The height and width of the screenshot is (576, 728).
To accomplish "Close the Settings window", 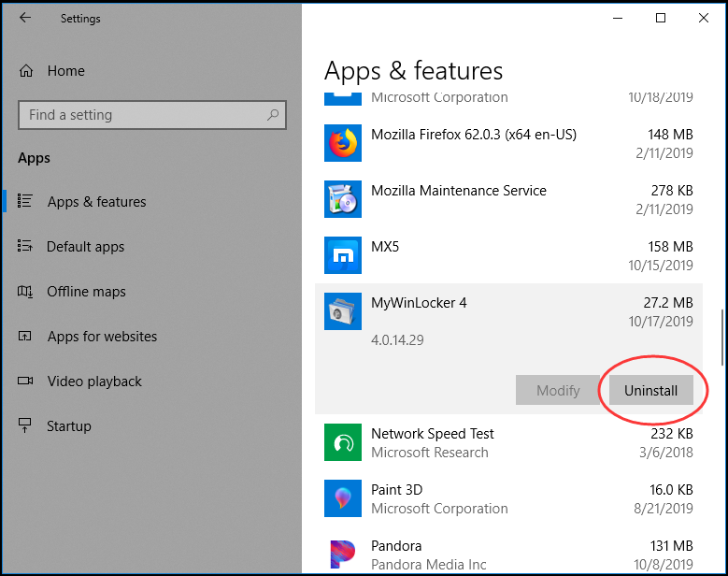I will pos(704,18).
